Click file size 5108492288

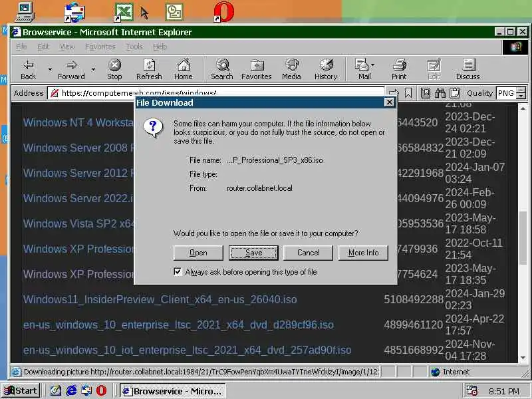[x=414, y=299]
